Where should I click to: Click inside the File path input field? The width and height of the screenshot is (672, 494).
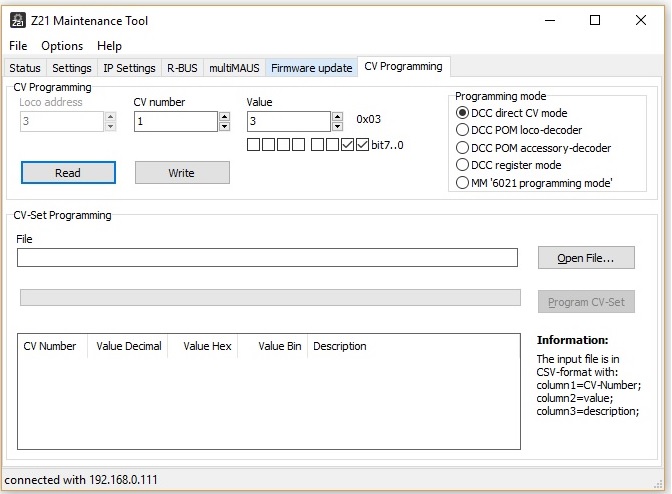[267, 258]
